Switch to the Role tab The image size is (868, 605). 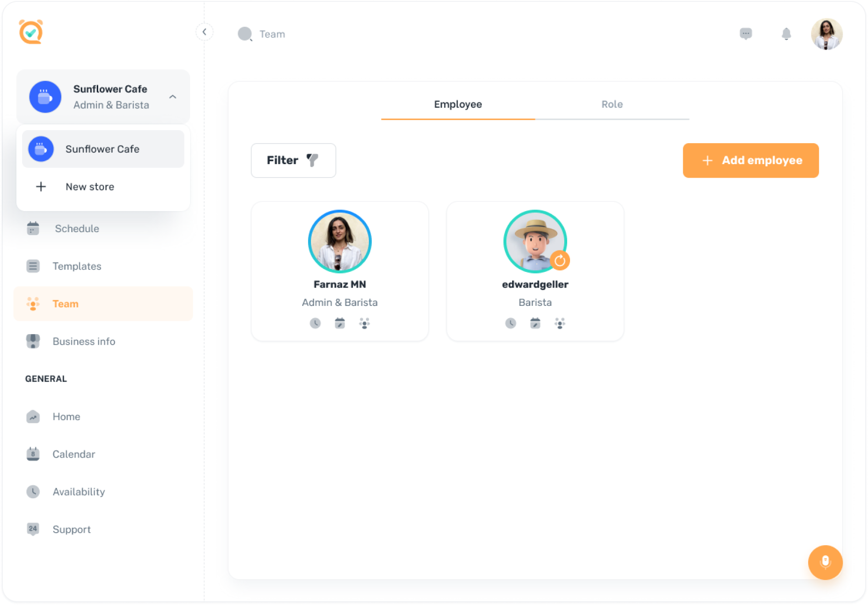coord(612,104)
